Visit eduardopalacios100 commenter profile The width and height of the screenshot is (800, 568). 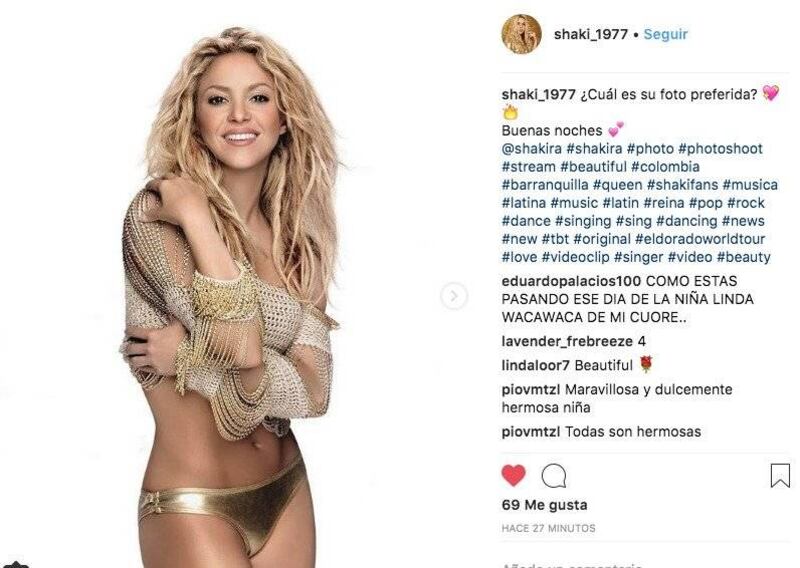click(571, 281)
